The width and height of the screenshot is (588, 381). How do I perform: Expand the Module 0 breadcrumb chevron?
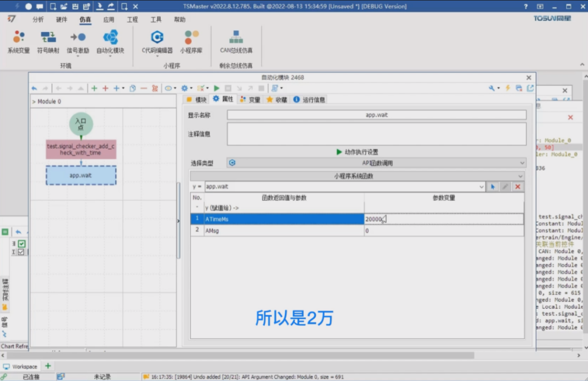point(34,102)
